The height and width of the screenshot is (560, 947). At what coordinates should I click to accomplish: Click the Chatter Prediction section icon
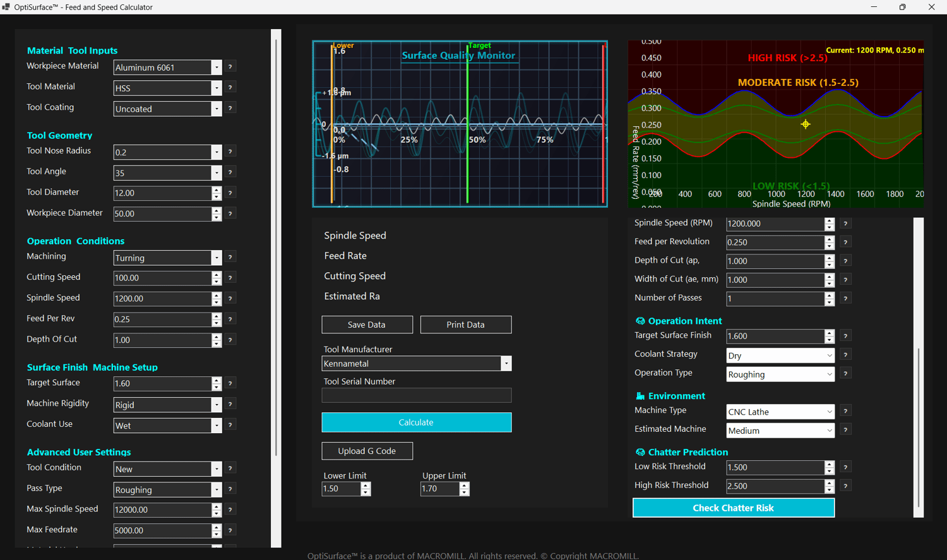coord(640,453)
